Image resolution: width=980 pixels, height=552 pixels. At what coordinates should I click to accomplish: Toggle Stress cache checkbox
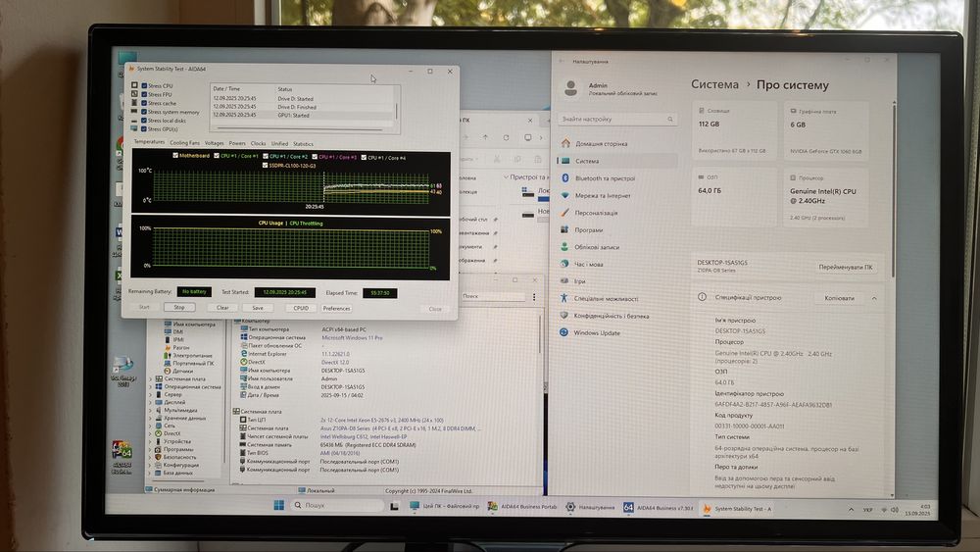point(144,103)
